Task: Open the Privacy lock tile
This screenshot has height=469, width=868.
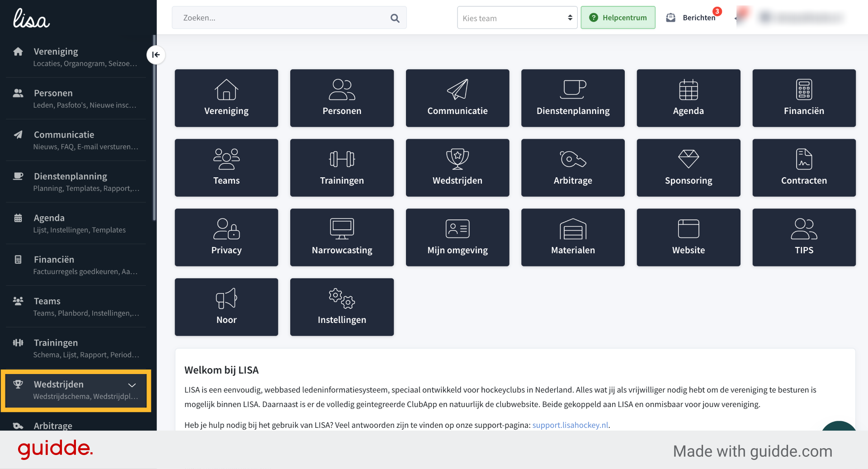Action: (x=226, y=237)
